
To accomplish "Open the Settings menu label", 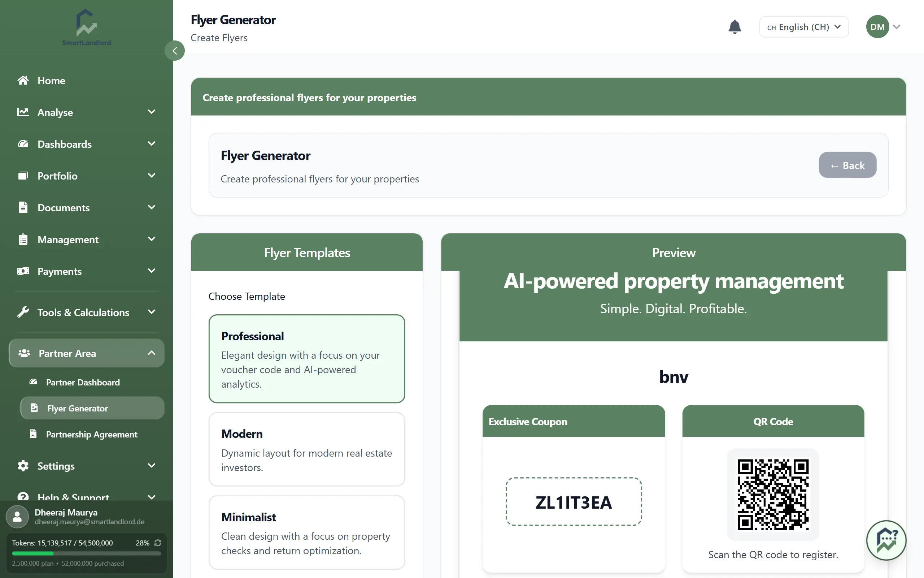I will pyautogui.click(x=56, y=466).
